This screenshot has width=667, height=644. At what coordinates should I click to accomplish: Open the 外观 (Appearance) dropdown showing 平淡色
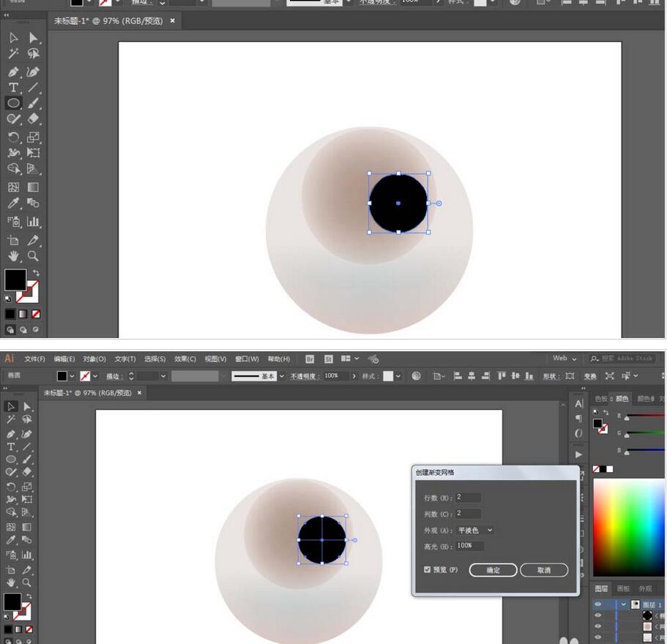tap(474, 530)
